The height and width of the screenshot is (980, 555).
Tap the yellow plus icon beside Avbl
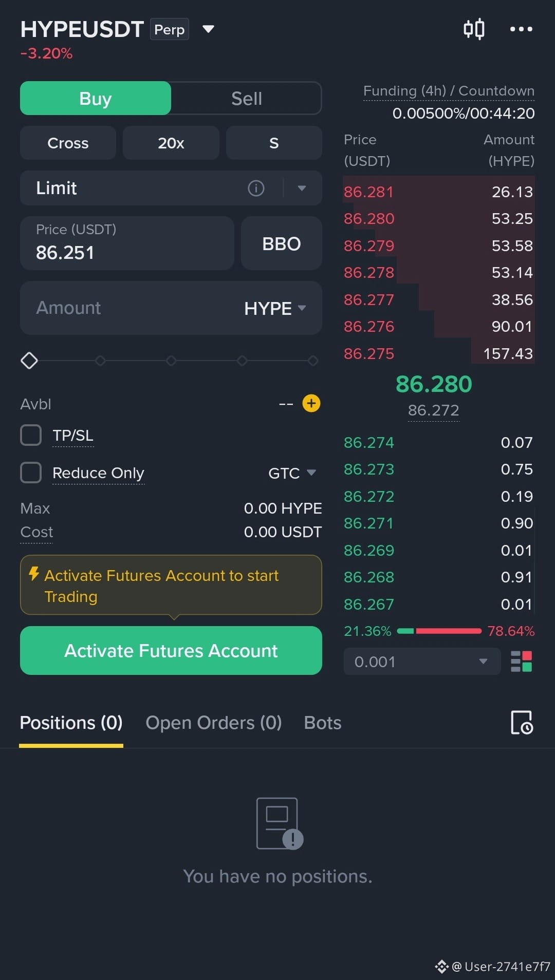pyautogui.click(x=311, y=404)
